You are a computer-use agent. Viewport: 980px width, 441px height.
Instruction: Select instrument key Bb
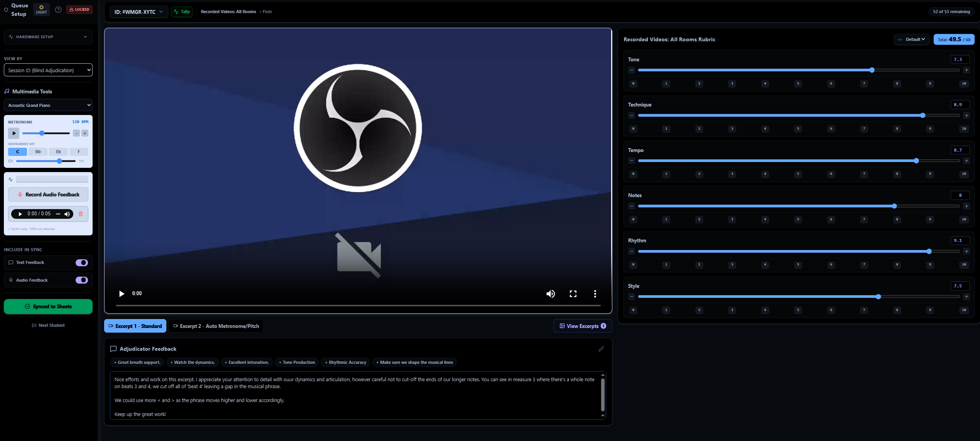click(38, 152)
